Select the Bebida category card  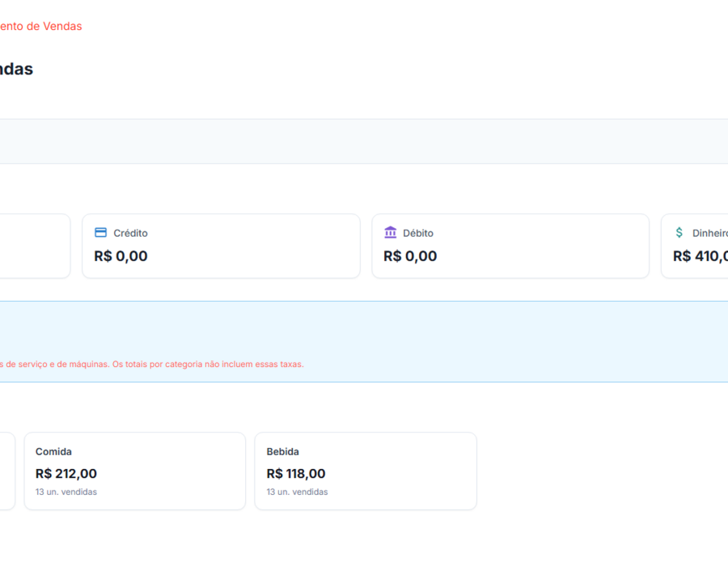pos(366,471)
